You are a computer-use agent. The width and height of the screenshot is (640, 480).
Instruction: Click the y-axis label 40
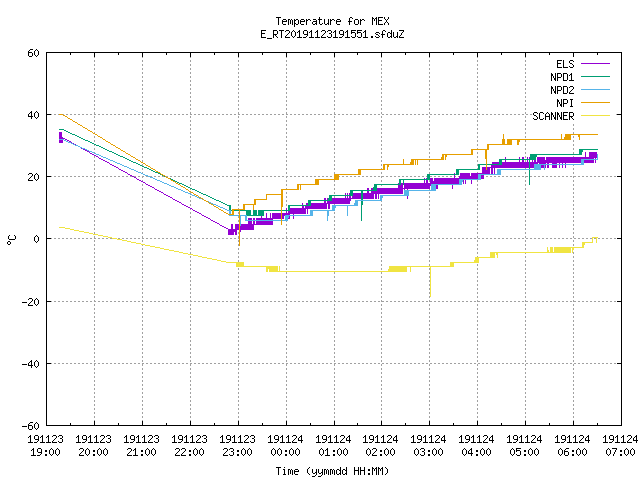(33, 115)
